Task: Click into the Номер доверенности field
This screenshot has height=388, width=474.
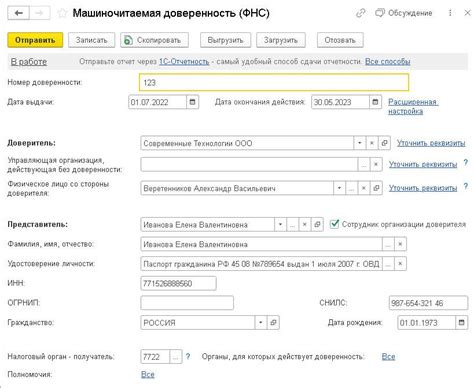Action: click(x=274, y=82)
